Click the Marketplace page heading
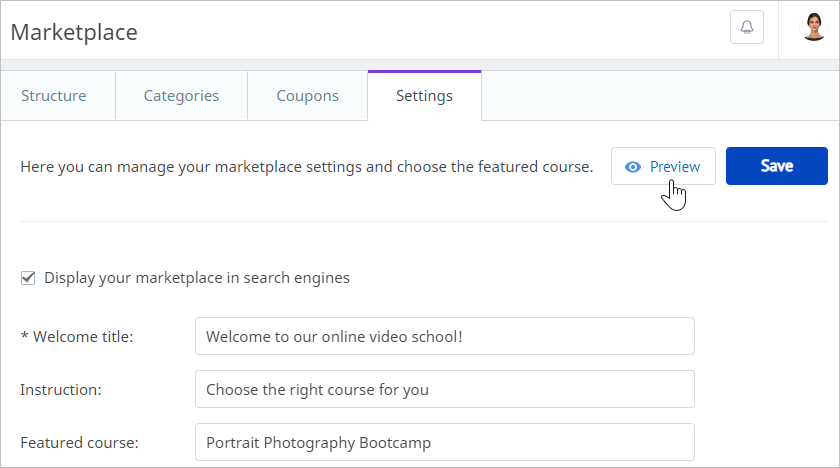The image size is (840, 468). (x=74, y=32)
